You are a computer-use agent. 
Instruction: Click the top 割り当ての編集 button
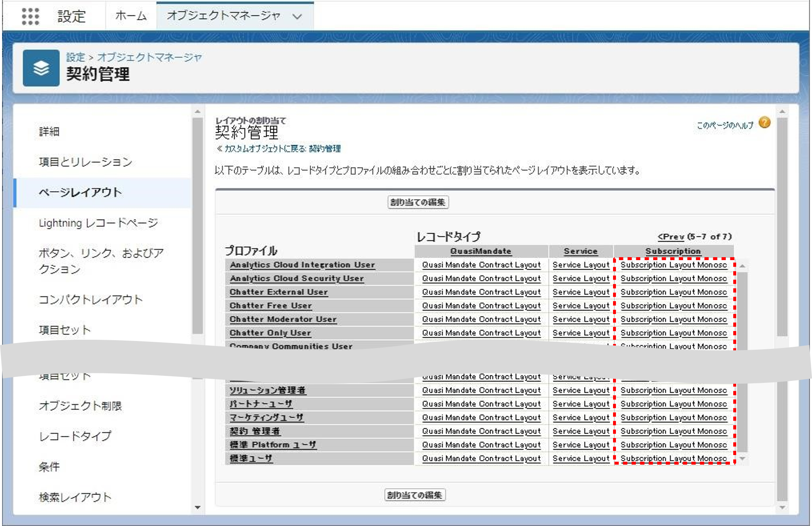[418, 202]
